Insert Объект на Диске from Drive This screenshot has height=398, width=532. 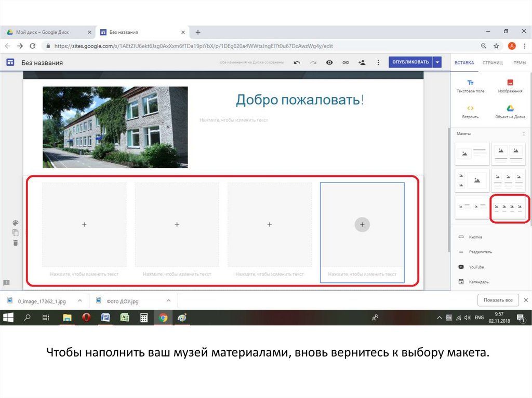(x=510, y=112)
